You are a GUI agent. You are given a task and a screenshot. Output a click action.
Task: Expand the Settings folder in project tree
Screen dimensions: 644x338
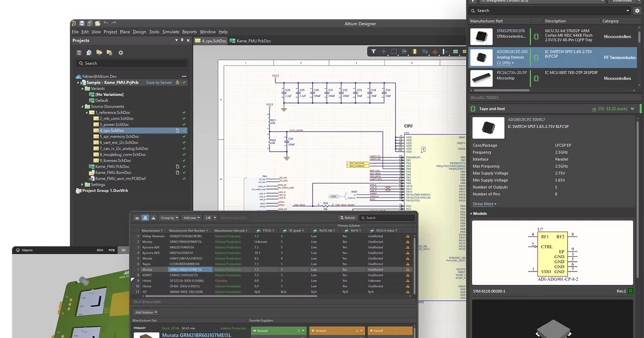tap(82, 185)
